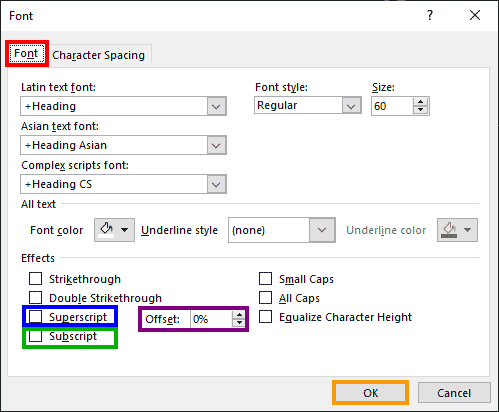
Task: Switch to the Font tab
Action: point(27,54)
